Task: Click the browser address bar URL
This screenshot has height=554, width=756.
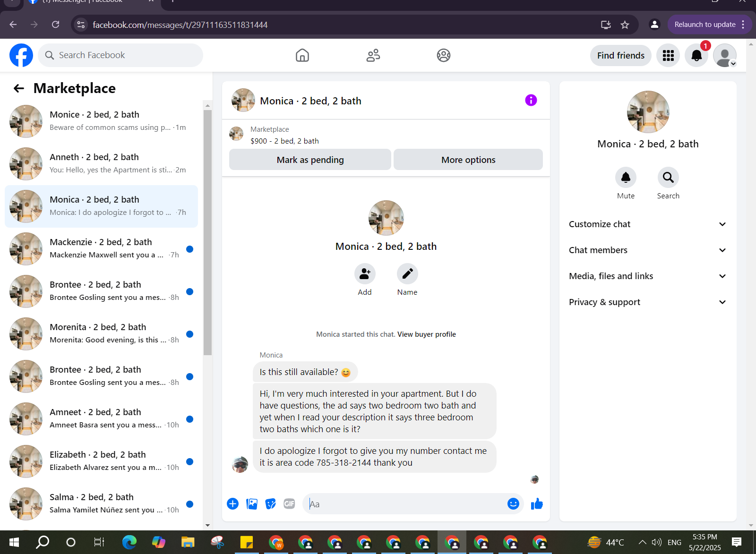Action: tap(180, 25)
